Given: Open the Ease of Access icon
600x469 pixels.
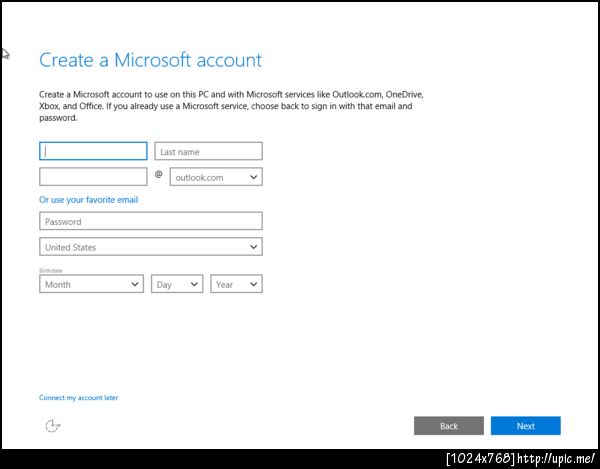Looking at the screenshot, I should (53, 426).
